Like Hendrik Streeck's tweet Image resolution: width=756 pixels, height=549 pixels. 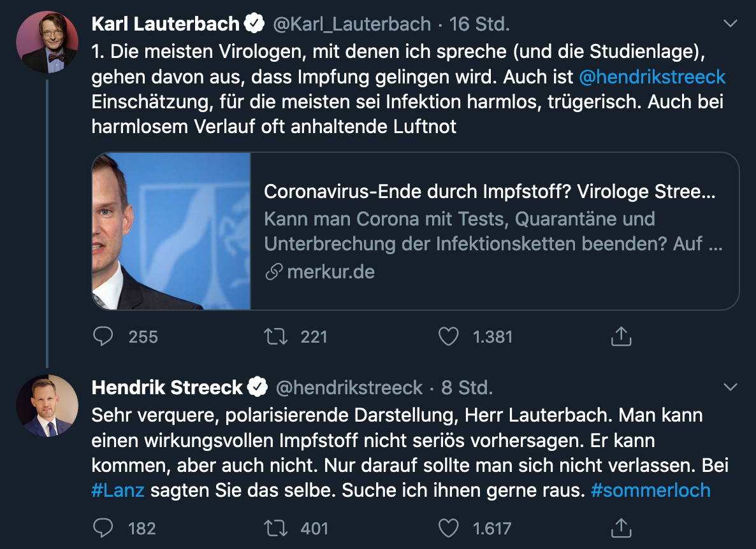click(448, 527)
